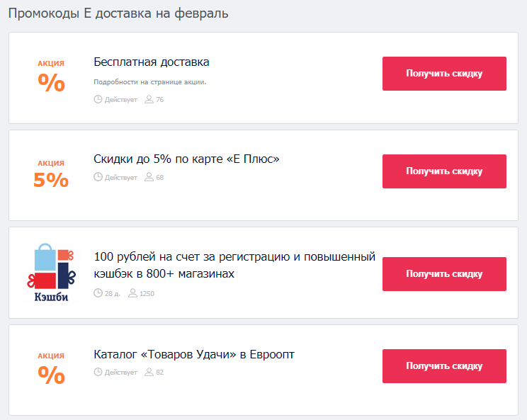527x420 pixels.
Task: Get discount for Скидки до 5% offer
Action: [444, 171]
